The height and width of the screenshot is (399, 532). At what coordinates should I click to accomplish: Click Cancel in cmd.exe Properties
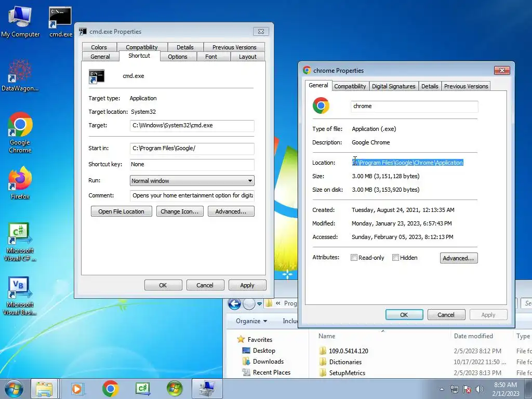tap(205, 285)
